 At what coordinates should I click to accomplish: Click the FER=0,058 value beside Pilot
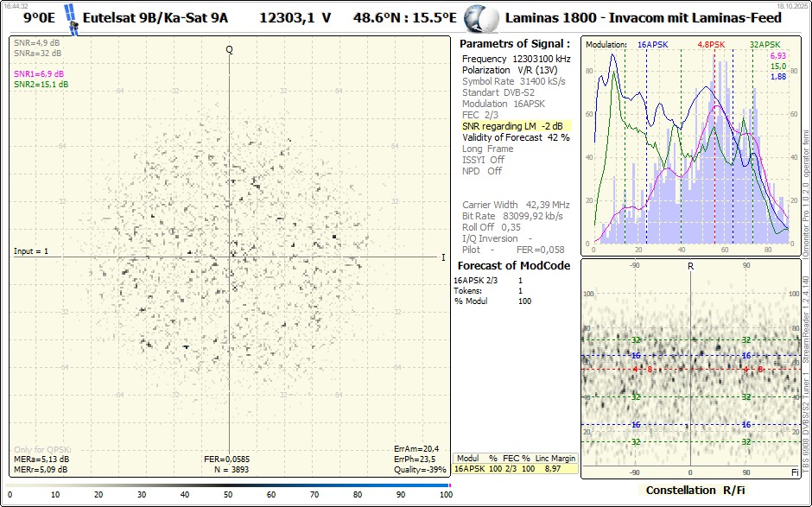click(x=540, y=250)
